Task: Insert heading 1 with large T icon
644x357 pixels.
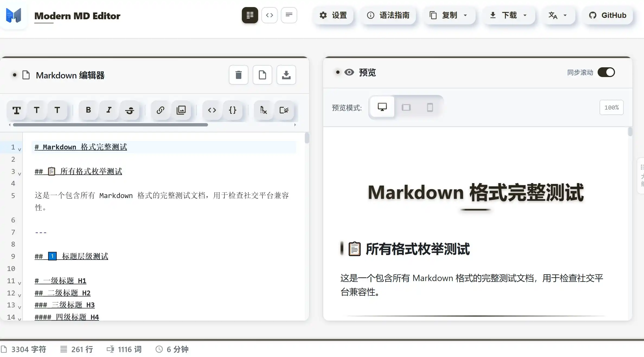Action: [x=17, y=110]
